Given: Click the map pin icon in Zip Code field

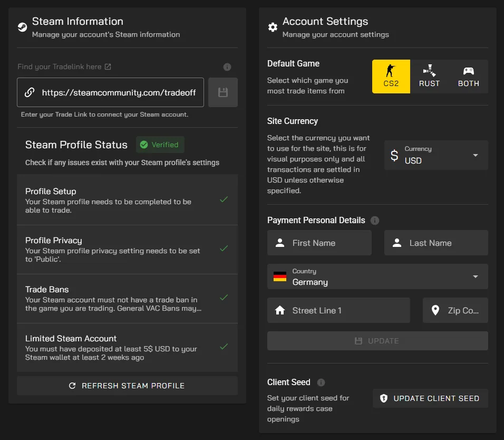Looking at the screenshot, I should pyautogui.click(x=435, y=310).
